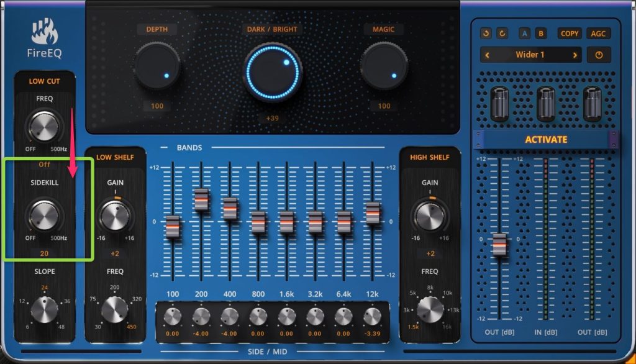Click the large Dark / Bright knob
Viewport: 636px width, 364px height.
pos(273,72)
